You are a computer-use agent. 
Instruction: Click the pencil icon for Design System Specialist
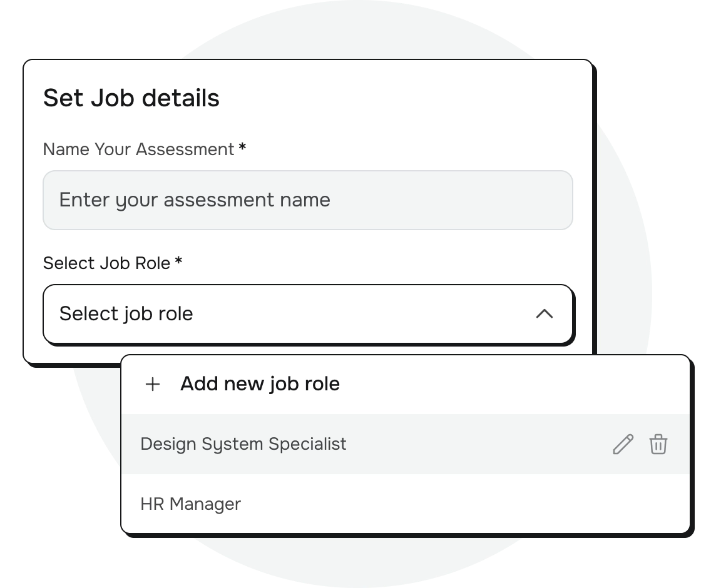point(623,444)
